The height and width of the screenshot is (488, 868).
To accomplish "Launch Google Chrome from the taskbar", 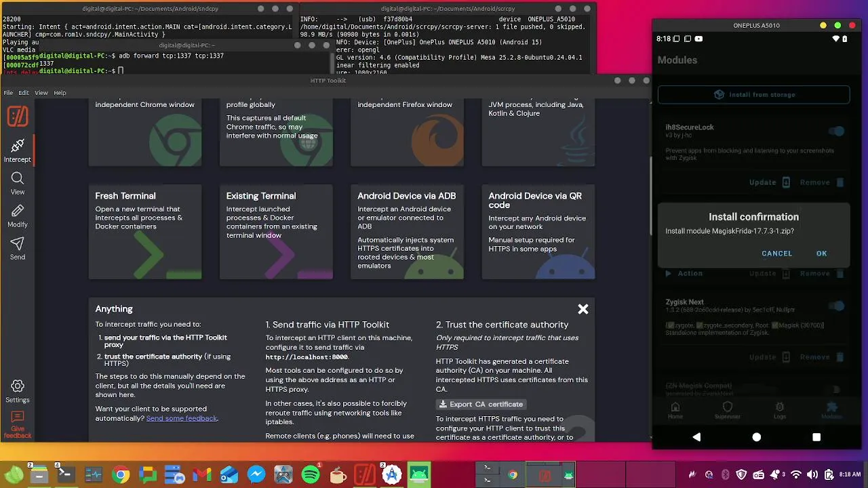I will [121, 474].
